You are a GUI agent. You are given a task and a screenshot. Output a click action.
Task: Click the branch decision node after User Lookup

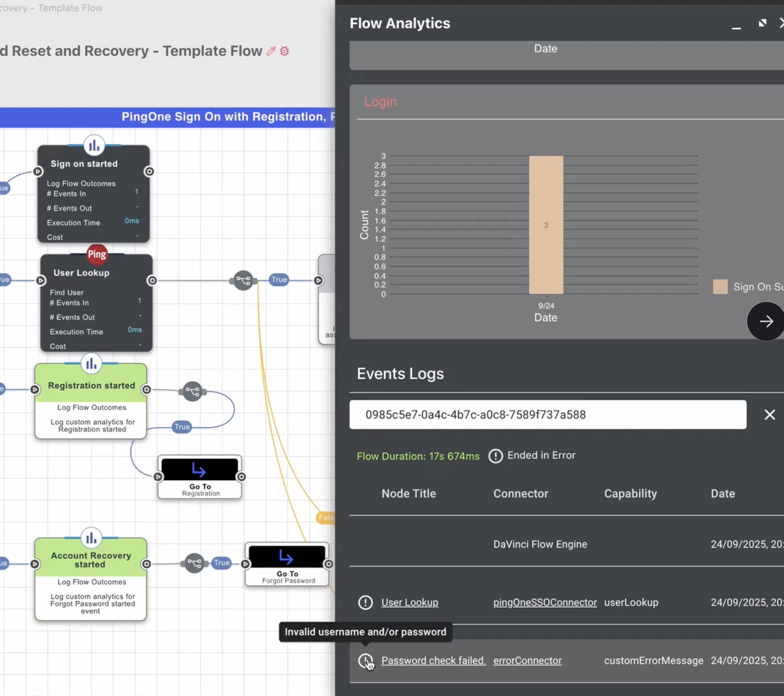[x=244, y=280]
